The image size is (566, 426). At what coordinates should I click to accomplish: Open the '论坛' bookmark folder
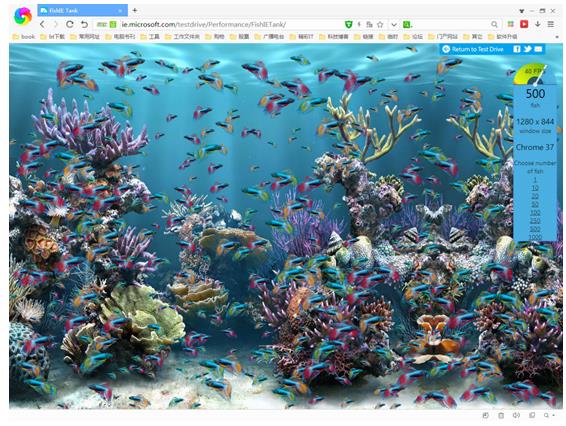(413, 36)
